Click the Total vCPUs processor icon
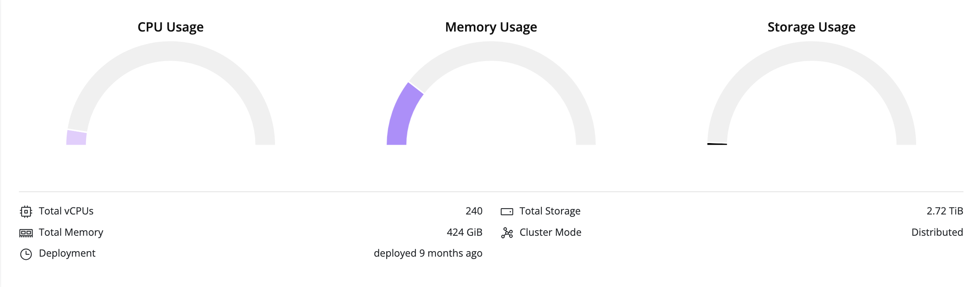980x287 pixels. (x=25, y=211)
